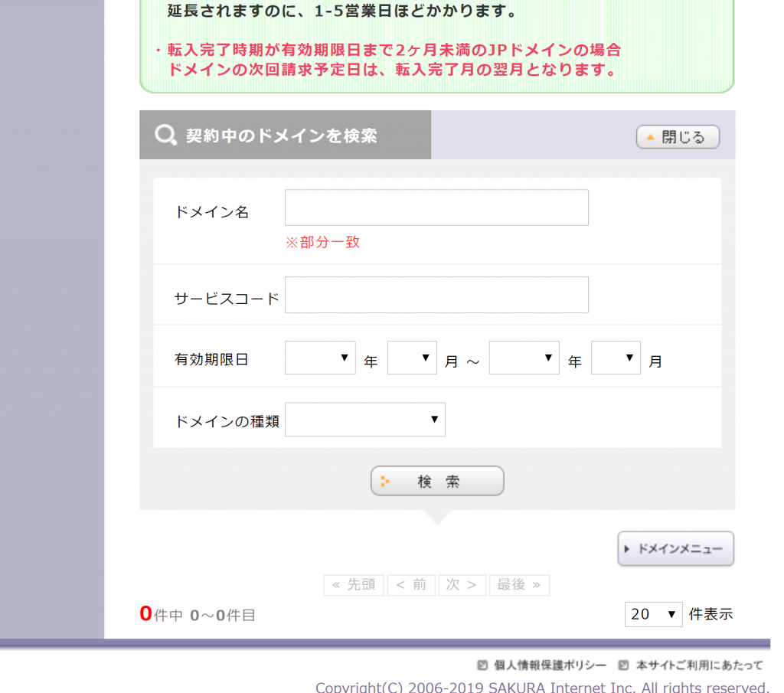Image resolution: width=784 pixels, height=693 pixels.
Task: Go to first page with 先頭
Action: coord(354,585)
